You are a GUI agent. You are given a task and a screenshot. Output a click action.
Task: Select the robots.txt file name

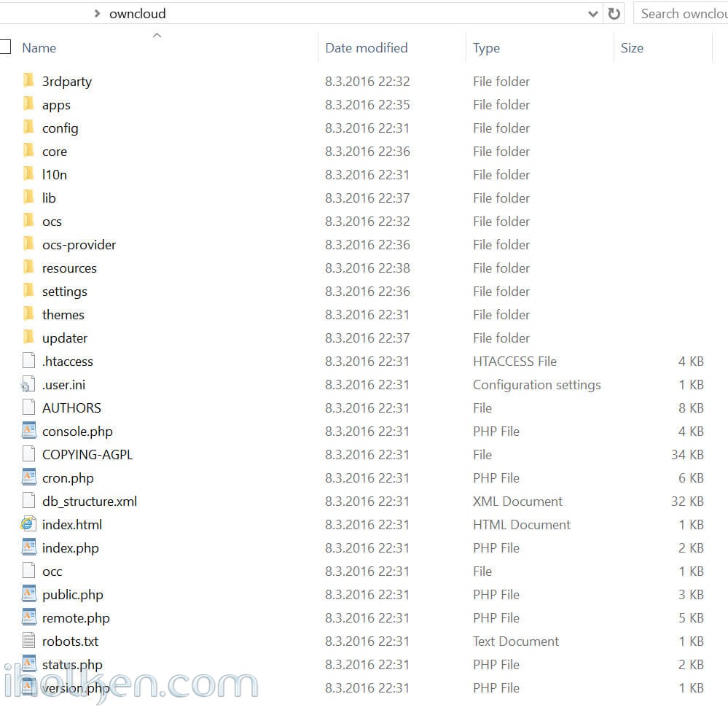(70, 641)
